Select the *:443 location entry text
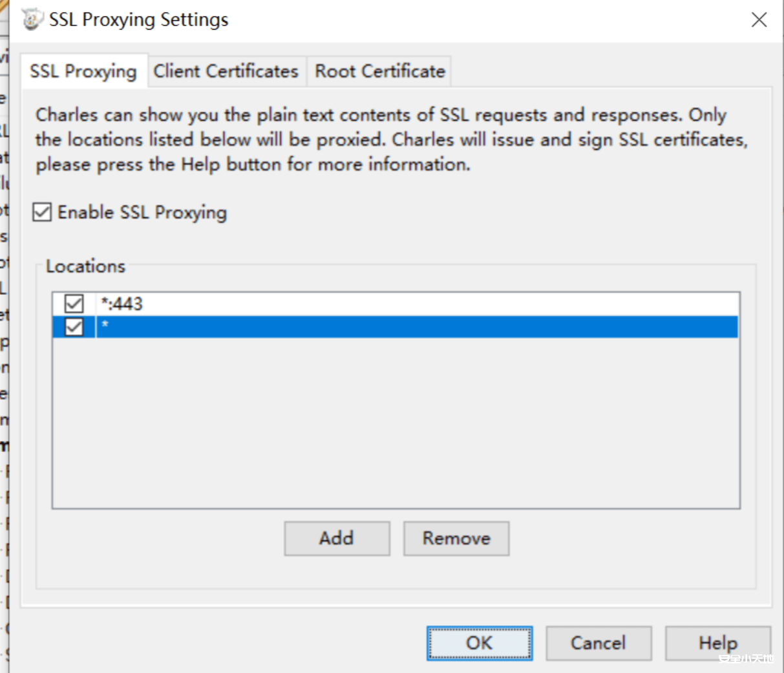The image size is (784, 673). [x=122, y=304]
